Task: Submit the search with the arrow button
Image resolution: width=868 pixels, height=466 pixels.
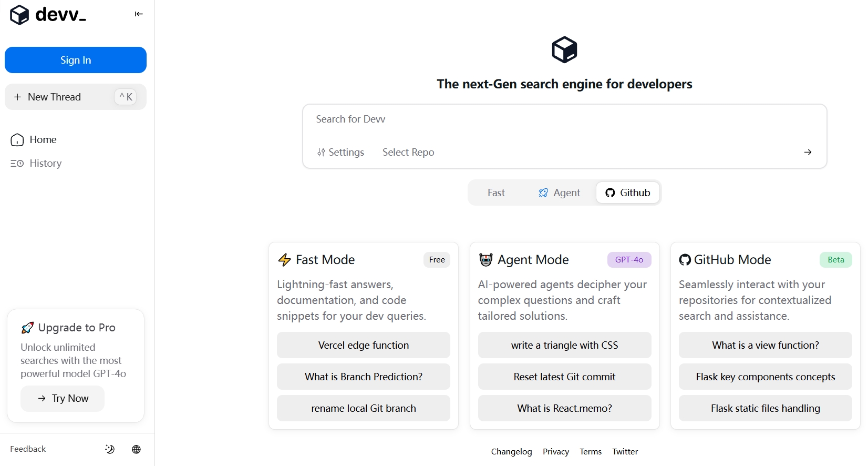Action: (x=808, y=152)
